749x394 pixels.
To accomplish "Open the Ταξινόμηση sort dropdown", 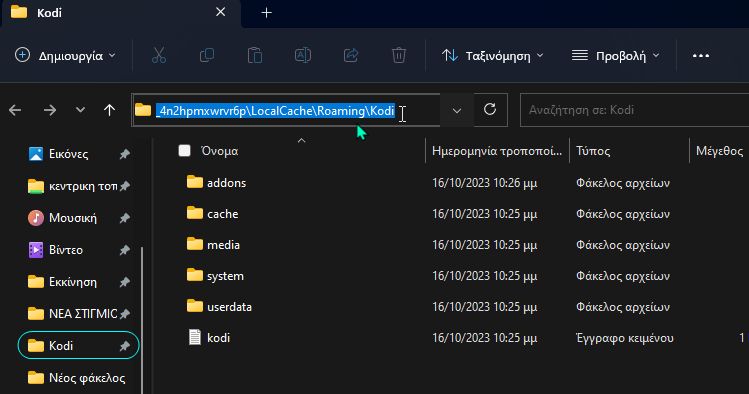I will click(493, 56).
